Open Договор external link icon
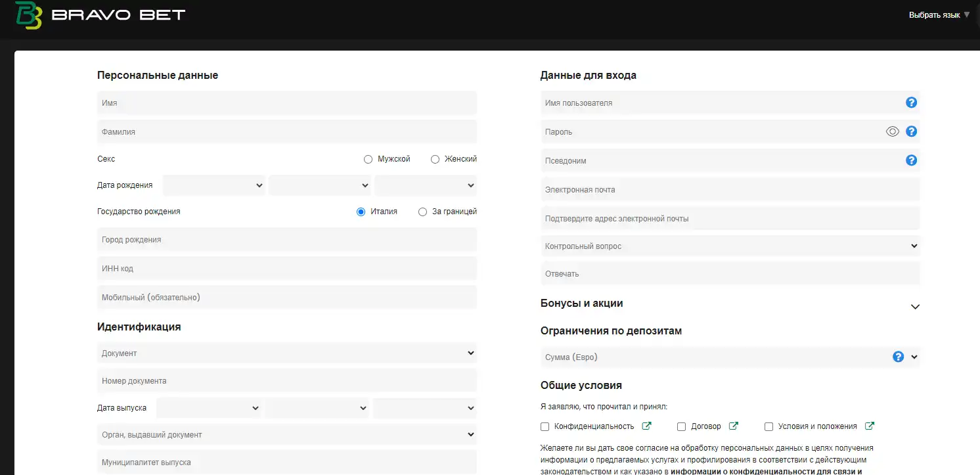This screenshot has width=980, height=475. (733, 426)
